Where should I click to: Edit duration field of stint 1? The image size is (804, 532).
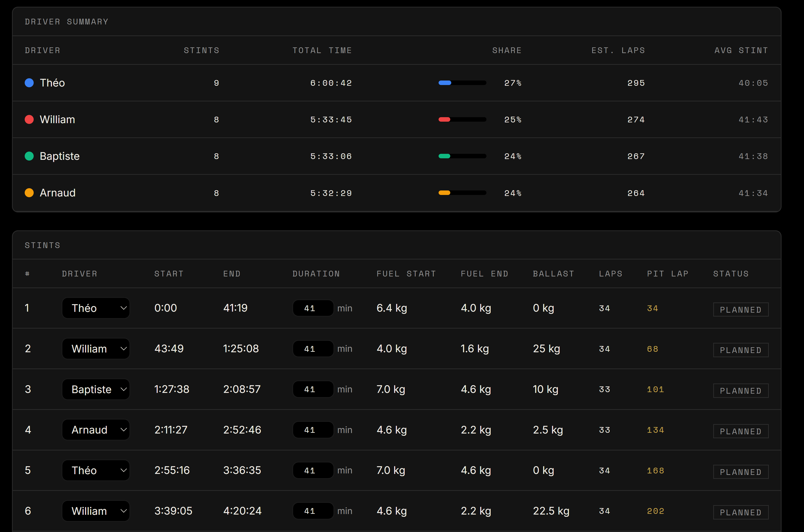[313, 308]
